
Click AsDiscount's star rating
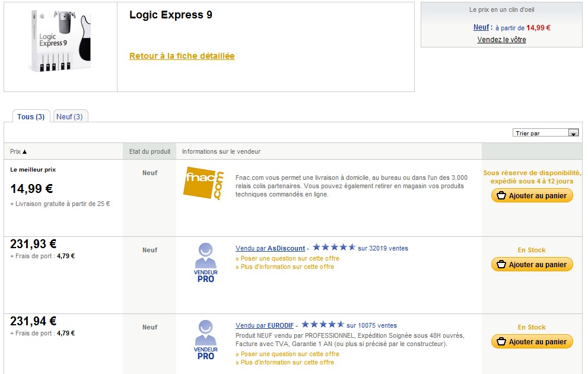click(334, 247)
